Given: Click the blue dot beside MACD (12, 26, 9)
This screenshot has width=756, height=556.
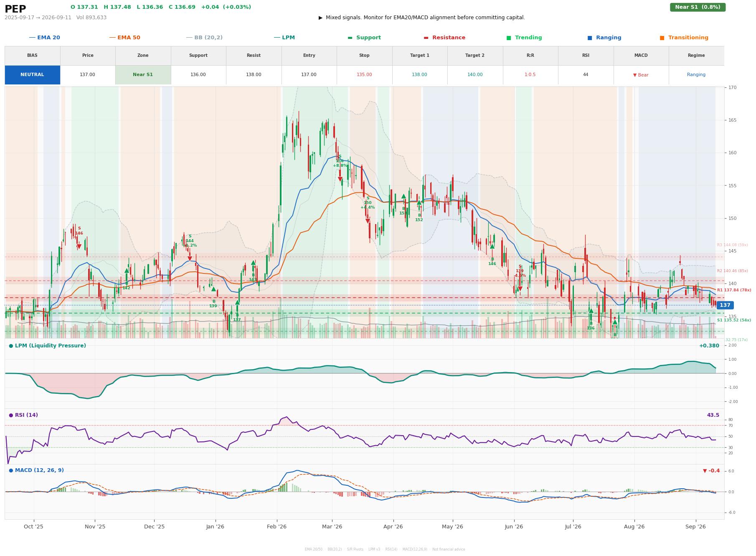Looking at the screenshot, I should 11,471.
